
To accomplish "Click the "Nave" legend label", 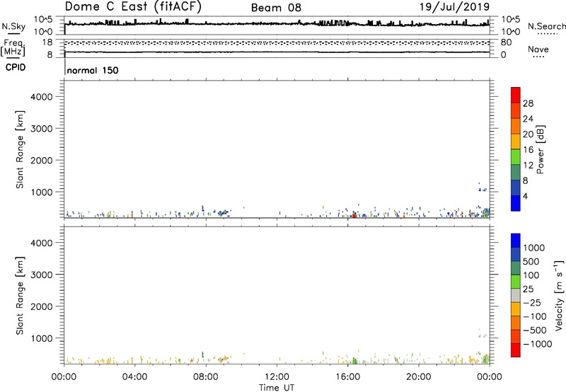I will [x=538, y=49].
